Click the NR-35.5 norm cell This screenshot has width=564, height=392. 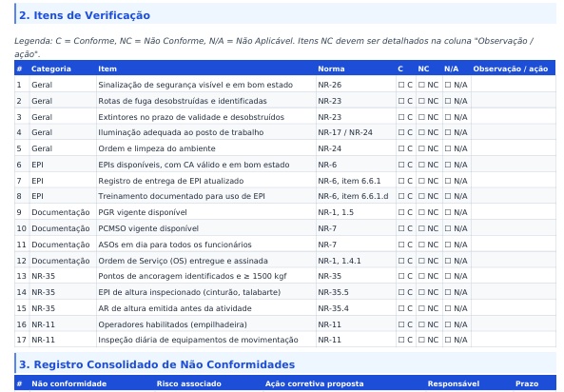(x=356, y=292)
